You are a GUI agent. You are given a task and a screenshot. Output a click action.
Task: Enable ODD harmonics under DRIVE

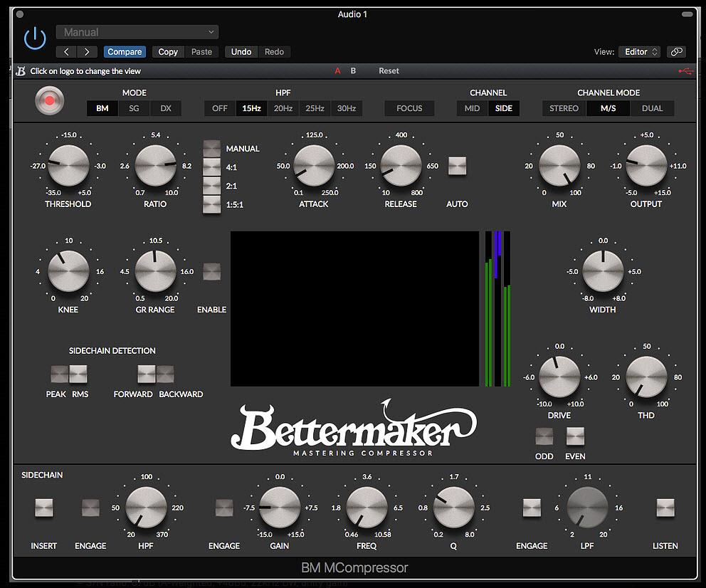coord(544,435)
